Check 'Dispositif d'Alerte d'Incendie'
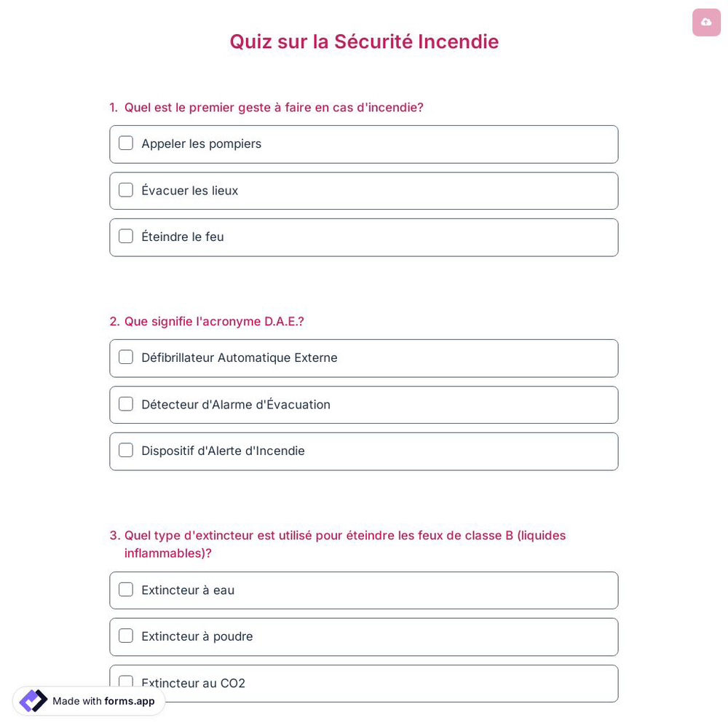This screenshot has width=728, height=728. [125, 450]
